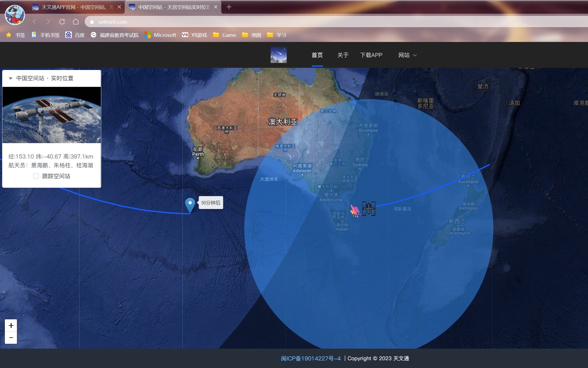Click the 澳大利亚 map label

click(283, 122)
